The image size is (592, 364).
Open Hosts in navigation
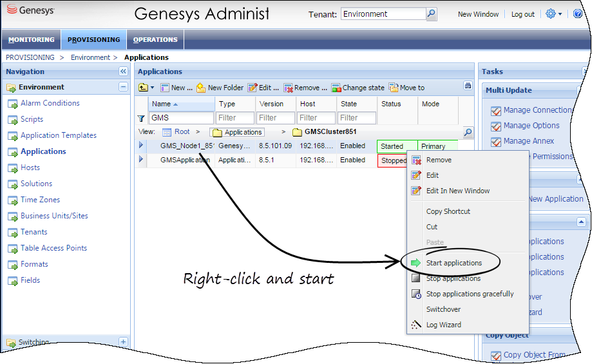tap(30, 168)
